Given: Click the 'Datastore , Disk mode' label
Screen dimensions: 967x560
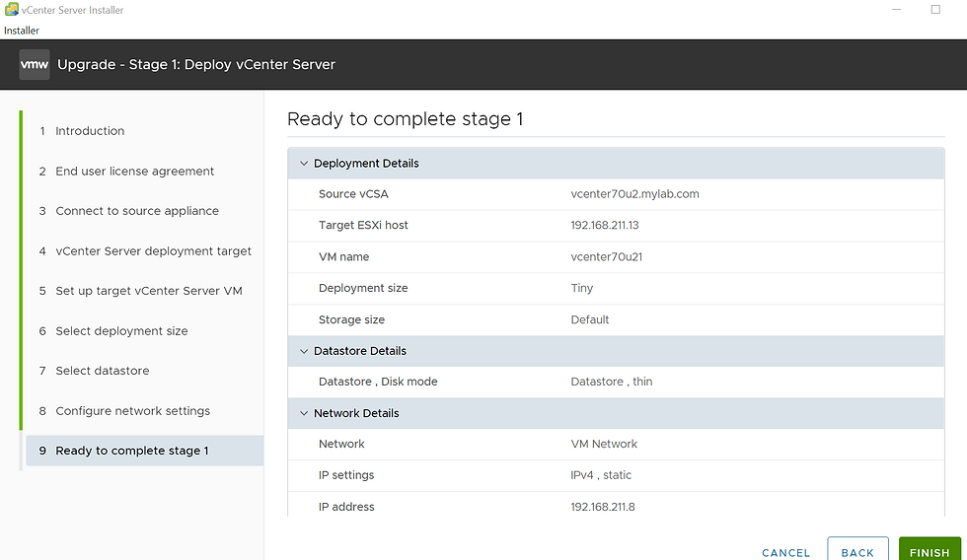Looking at the screenshot, I should click(378, 382).
